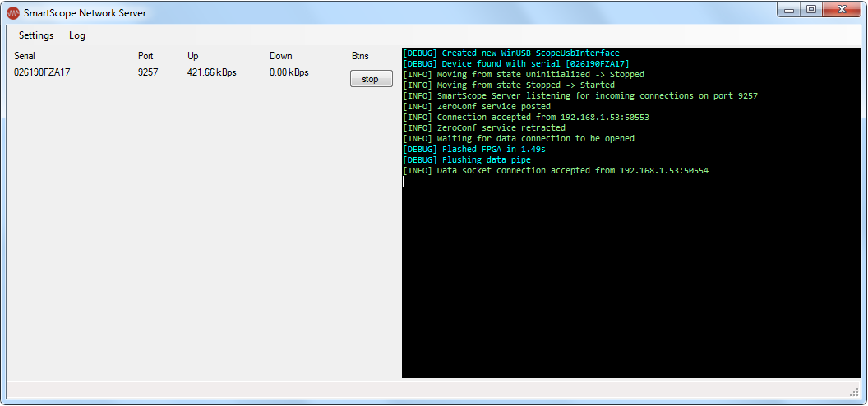Click the 0.00 kBps download rate
The width and height of the screenshot is (868, 406).
click(289, 72)
